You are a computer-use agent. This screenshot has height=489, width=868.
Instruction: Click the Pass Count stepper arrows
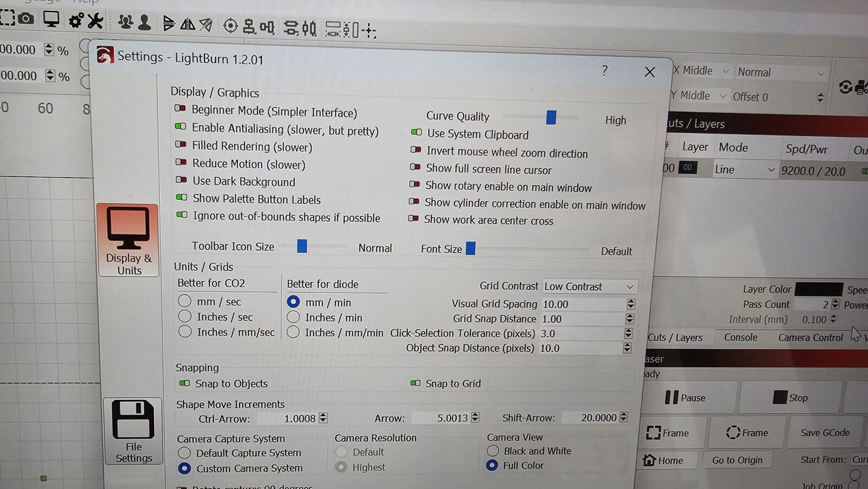tap(835, 304)
